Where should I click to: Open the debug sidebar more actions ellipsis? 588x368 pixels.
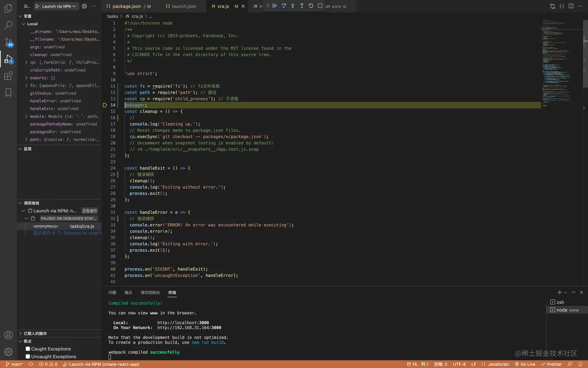coord(93,6)
